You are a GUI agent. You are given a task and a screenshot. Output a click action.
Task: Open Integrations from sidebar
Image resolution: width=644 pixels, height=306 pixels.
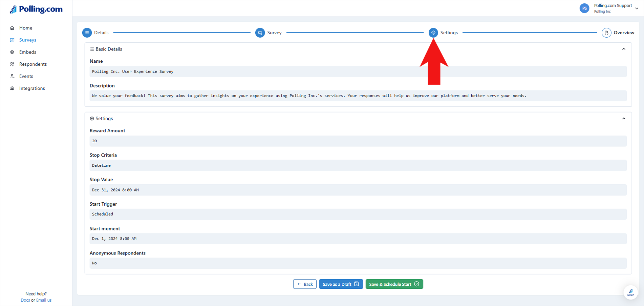coord(32,88)
